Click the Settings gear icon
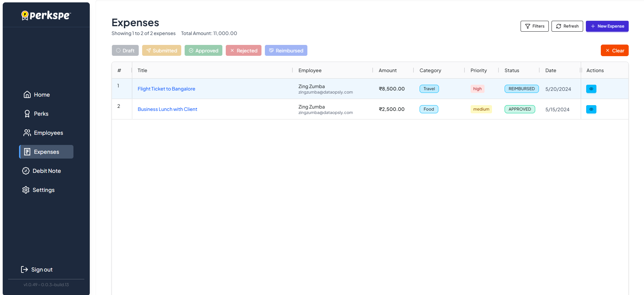 click(26, 190)
